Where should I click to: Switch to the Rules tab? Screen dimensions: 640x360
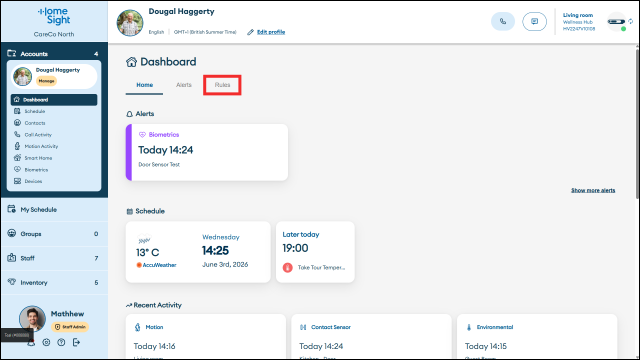222,85
